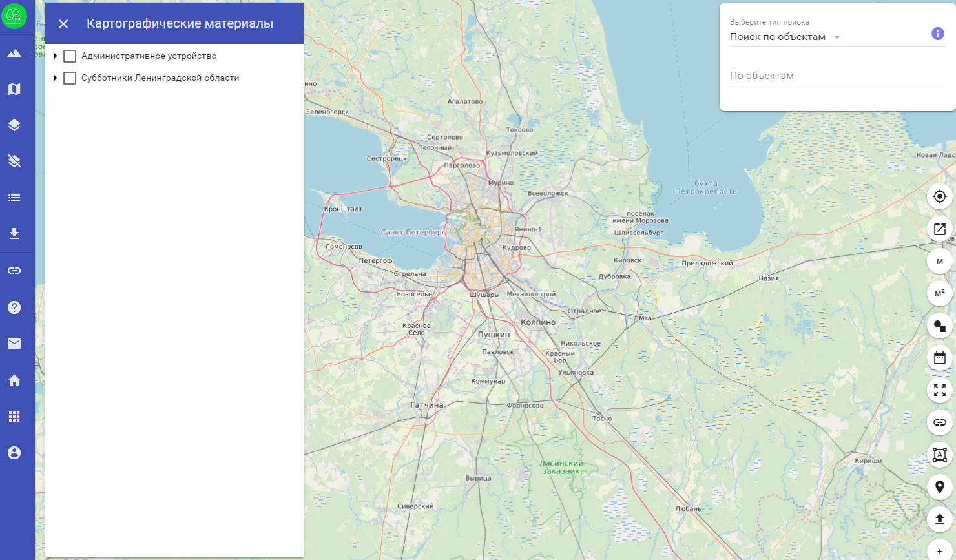Click the map marker pin tool
956x560 pixels.
[940, 487]
